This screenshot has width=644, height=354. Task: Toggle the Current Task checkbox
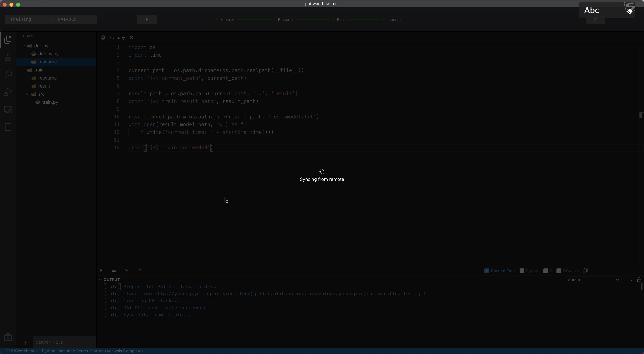(x=487, y=271)
